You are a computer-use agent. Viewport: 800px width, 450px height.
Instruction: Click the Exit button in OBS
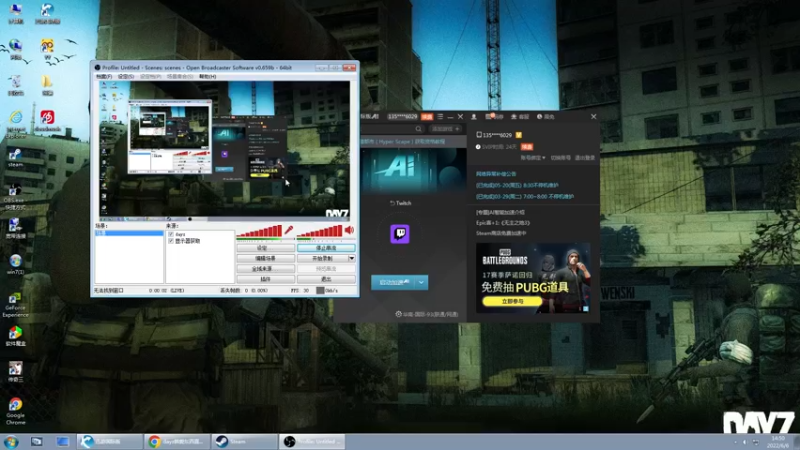(x=326, y=280)
